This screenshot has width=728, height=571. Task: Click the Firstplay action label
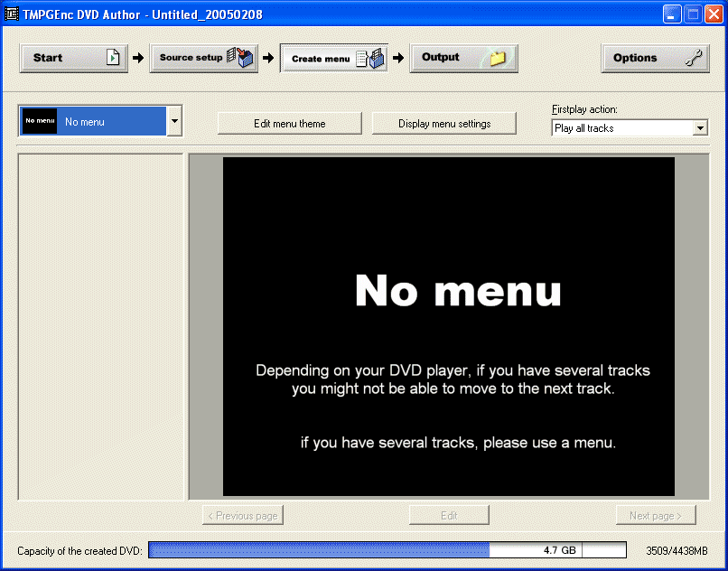[x=584, y=109]
